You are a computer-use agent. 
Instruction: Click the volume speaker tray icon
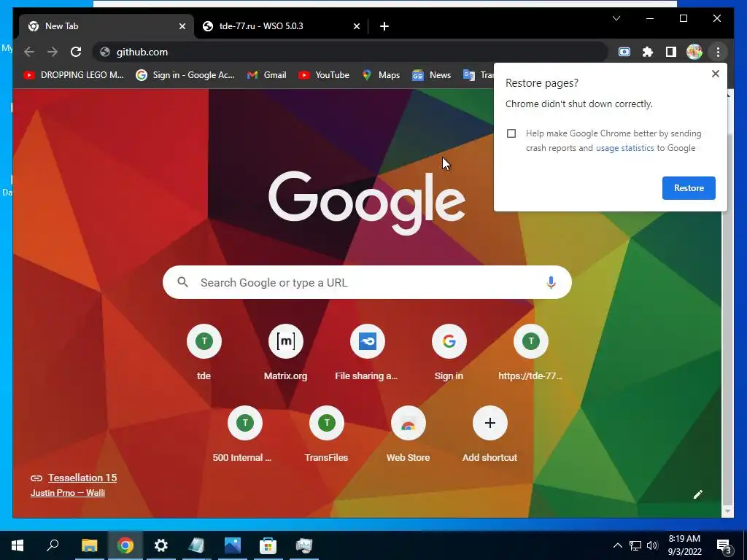pos(652,545)
